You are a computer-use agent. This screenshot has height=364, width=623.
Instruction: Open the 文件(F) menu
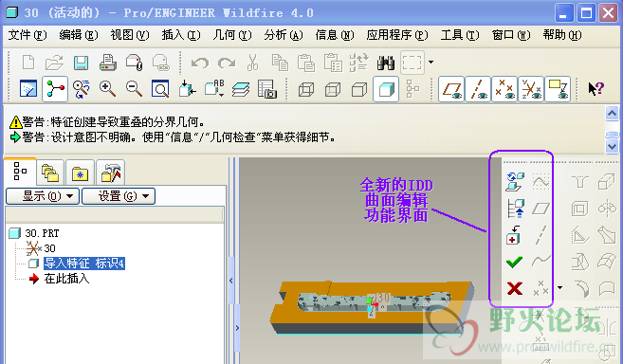coord(27,35)
